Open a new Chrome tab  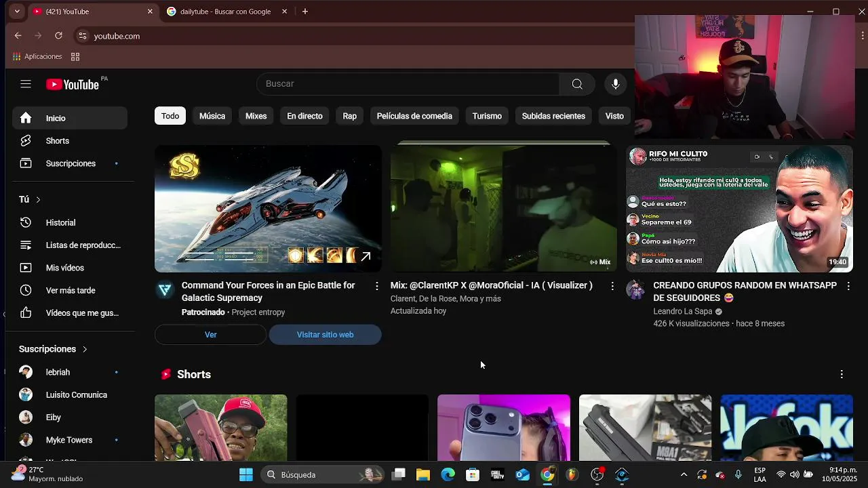[305, 12]
